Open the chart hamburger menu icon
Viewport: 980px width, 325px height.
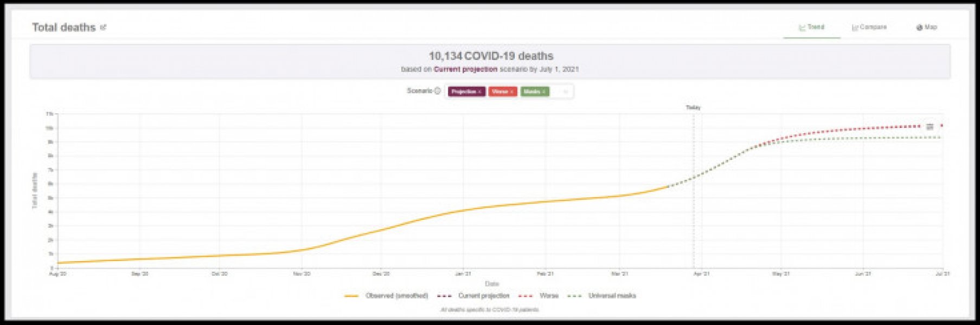(x=930, y=127)
